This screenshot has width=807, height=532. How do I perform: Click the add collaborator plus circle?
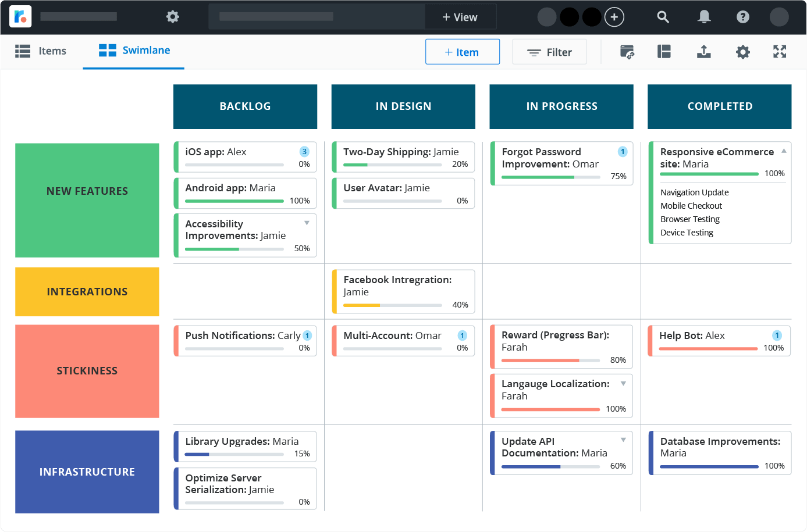tap(614, 17)
